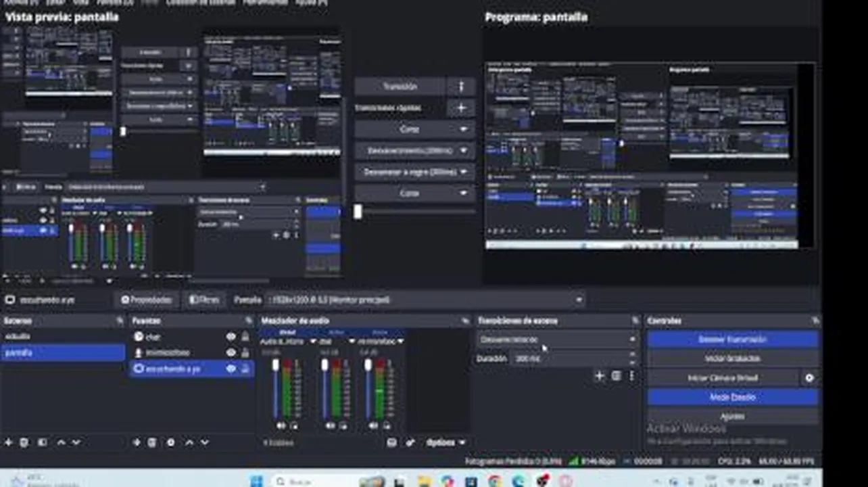Click the Programa: pantalla output view

pos(650,156)
